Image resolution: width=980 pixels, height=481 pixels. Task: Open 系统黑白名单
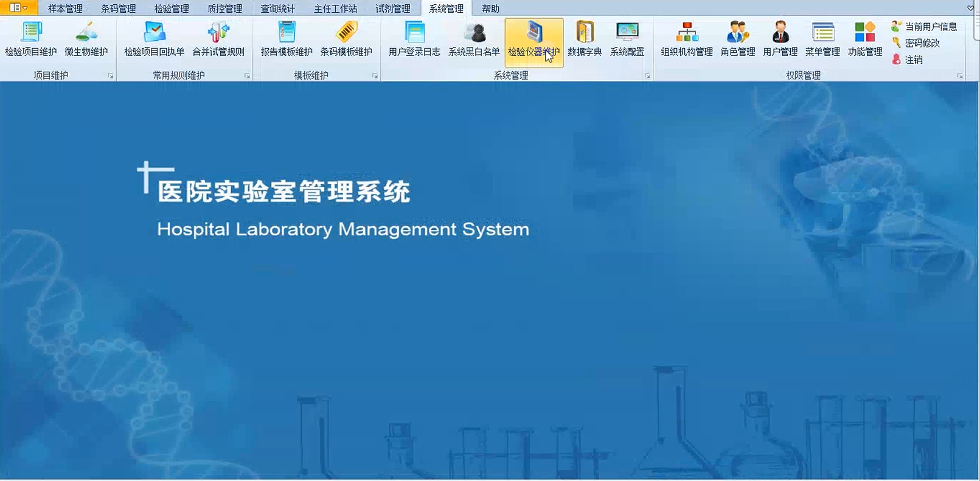(x=474, y=40)
